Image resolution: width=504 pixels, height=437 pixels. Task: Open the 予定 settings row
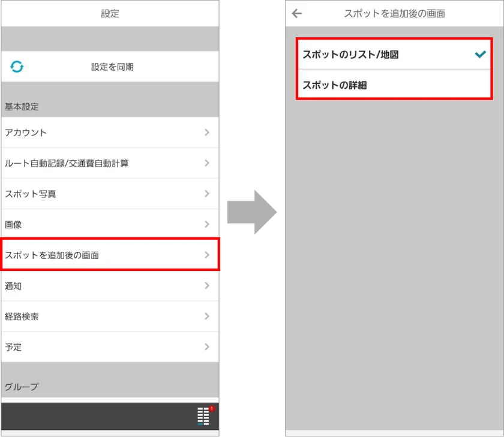[x=110, y=346]
